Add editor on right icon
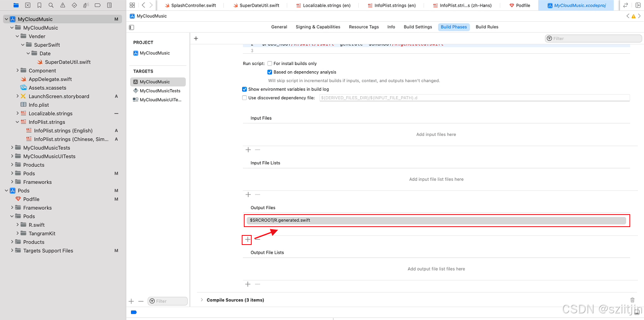The height and width of the screenshot is (320, 644). [x=638, y=5]
